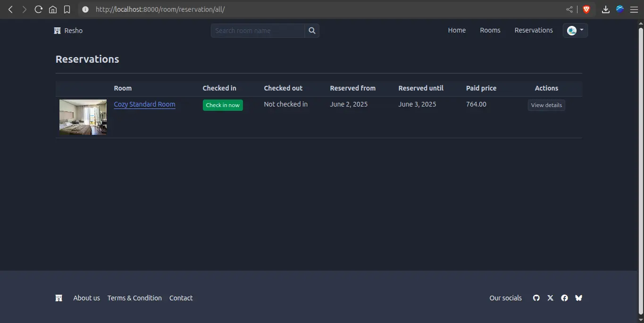Reload the page using refresh icon

[x=39, y=9]
